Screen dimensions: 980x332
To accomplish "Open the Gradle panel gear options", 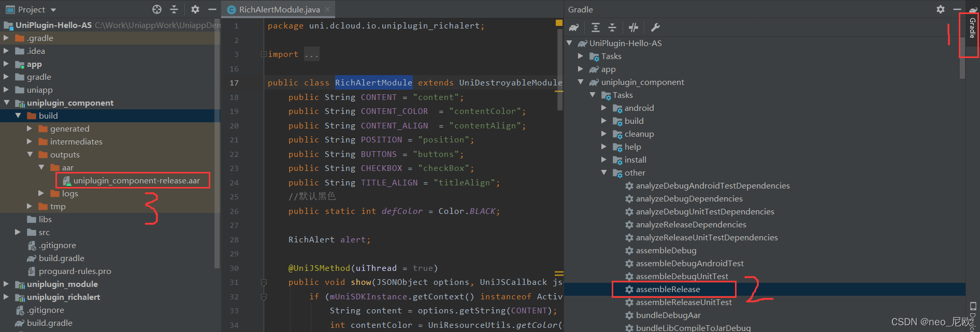I will [x=941, y=9].
